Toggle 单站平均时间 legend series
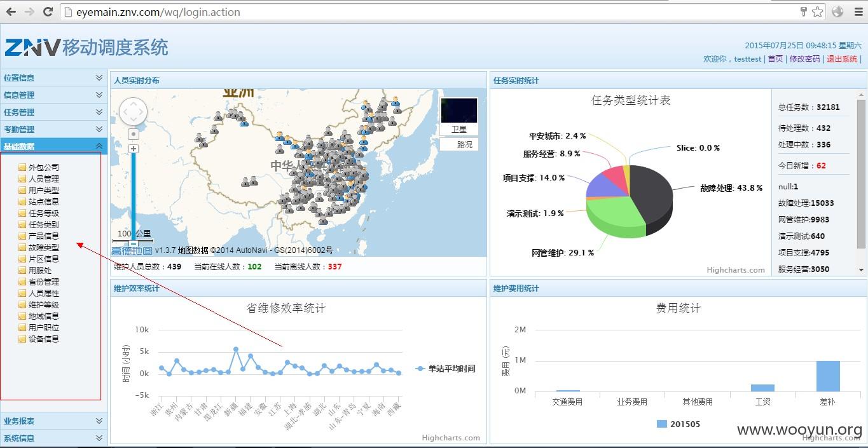This screenshot has width=868, height=448. tap(445, 369)
